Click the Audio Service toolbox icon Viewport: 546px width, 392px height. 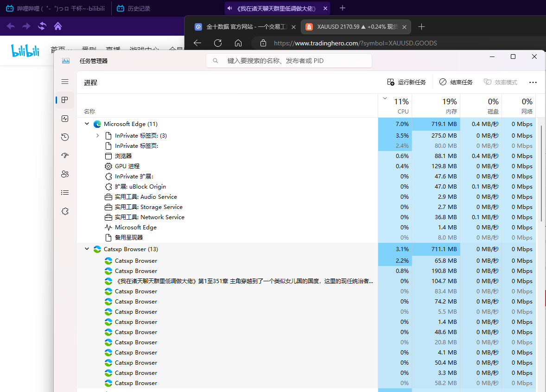(108, 197)
